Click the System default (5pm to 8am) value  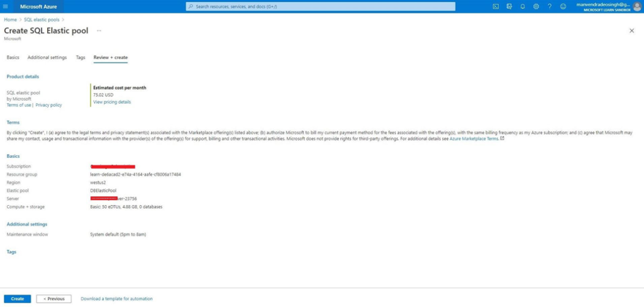pos(118,235)
